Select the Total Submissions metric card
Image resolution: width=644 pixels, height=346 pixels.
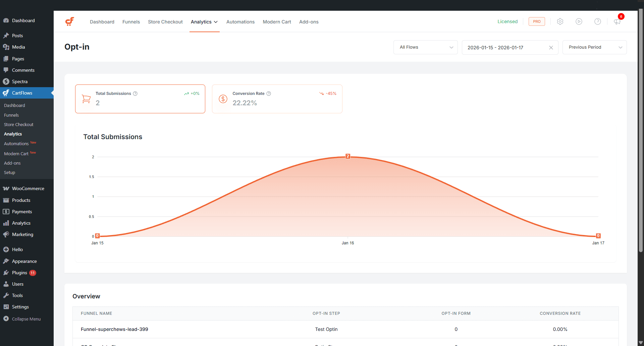pos(140,99)
